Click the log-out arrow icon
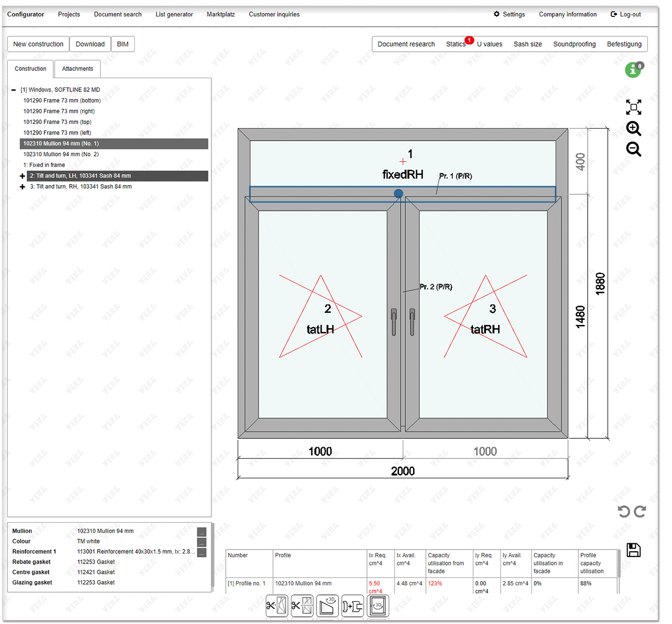The width and height of the screenshot is (672, 624). (614, 14)
